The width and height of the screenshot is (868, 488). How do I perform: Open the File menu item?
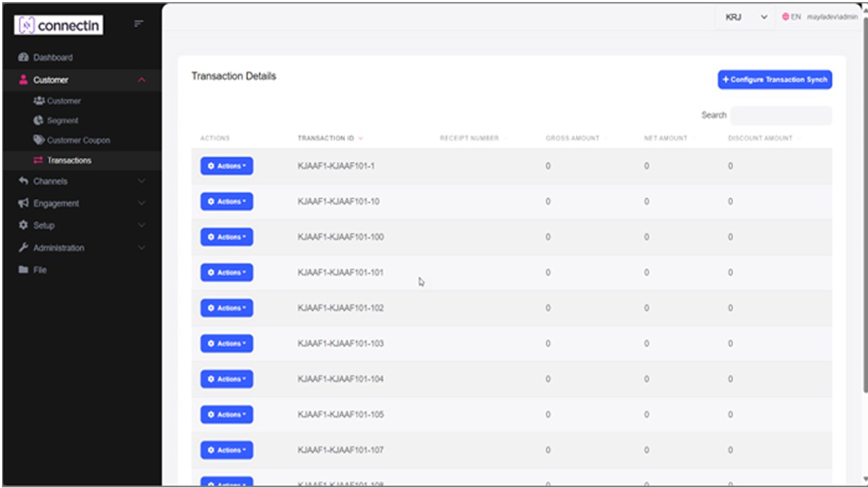(x=40, y=270)
